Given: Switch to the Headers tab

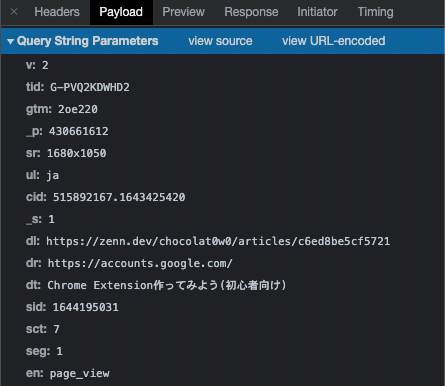Looking at the screenshot, I should point(57,12).
